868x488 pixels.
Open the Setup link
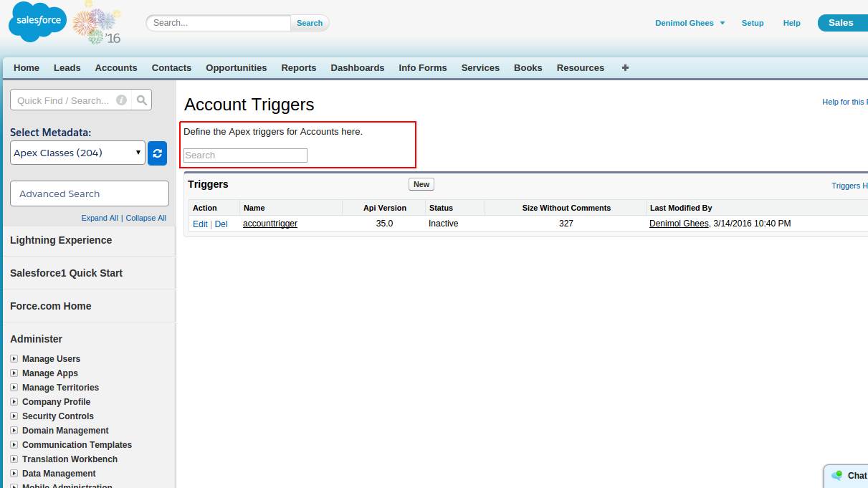[753, 23]
